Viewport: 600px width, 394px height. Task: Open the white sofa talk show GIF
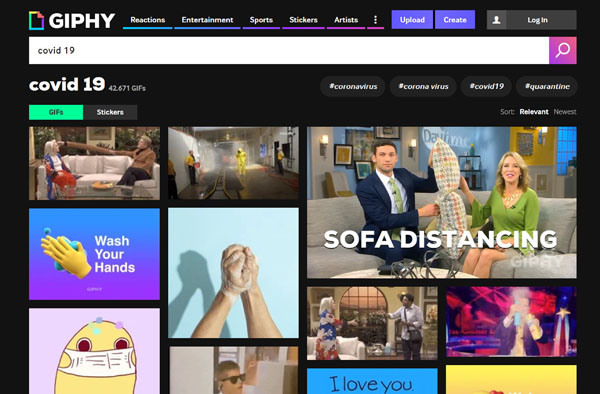(x=95, y=163)
